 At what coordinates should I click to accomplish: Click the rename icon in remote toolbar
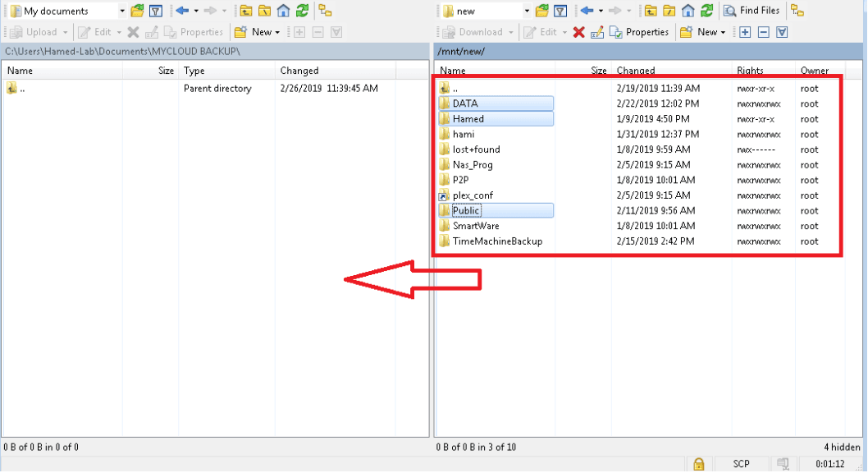[x=597, y=32]
